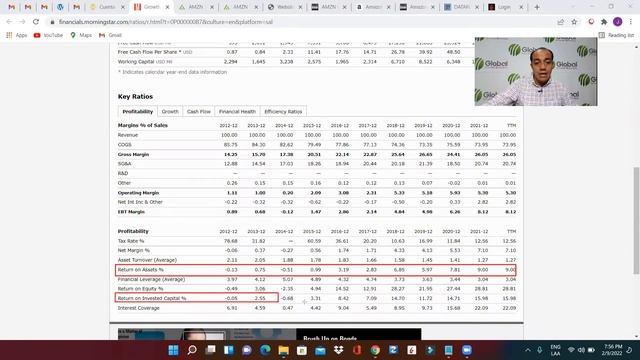Screen dimensions: 640x360
Task: Open the Apps grid shortcut in bookmarks bar
Action: (16, 35)
